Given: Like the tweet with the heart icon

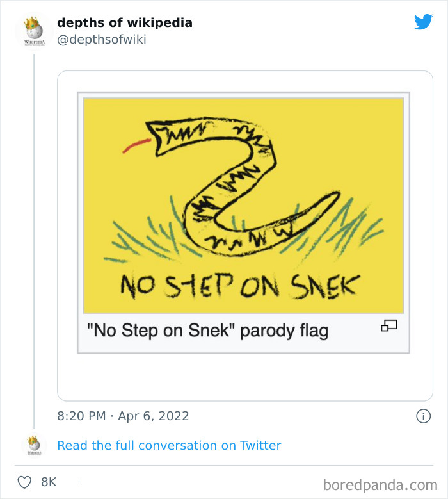Looking at the screenshot, I should 24,482.
